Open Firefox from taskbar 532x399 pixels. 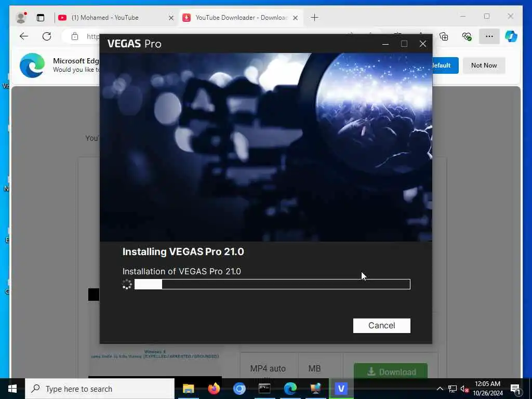pos(214,389)
